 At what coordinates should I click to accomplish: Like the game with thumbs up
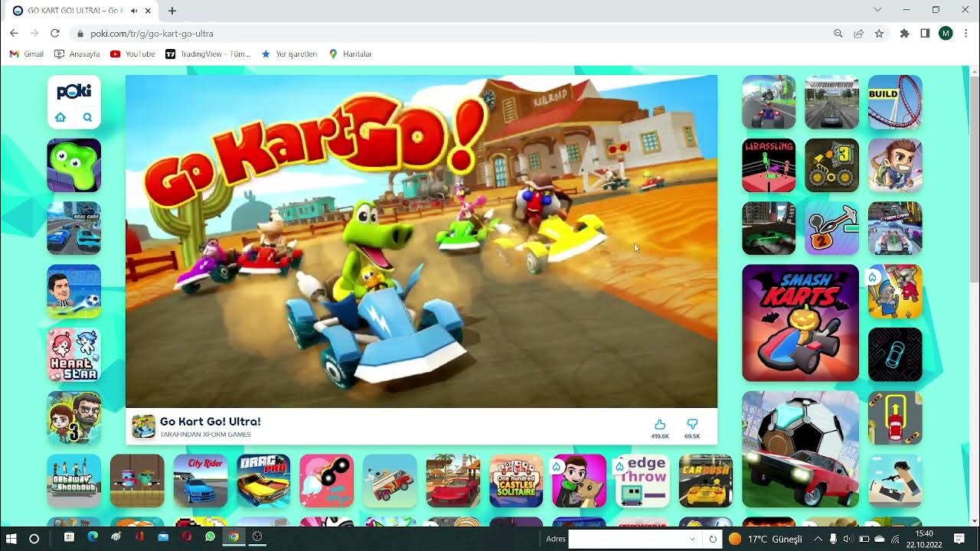pyautogui.click(x=660, y=425)
